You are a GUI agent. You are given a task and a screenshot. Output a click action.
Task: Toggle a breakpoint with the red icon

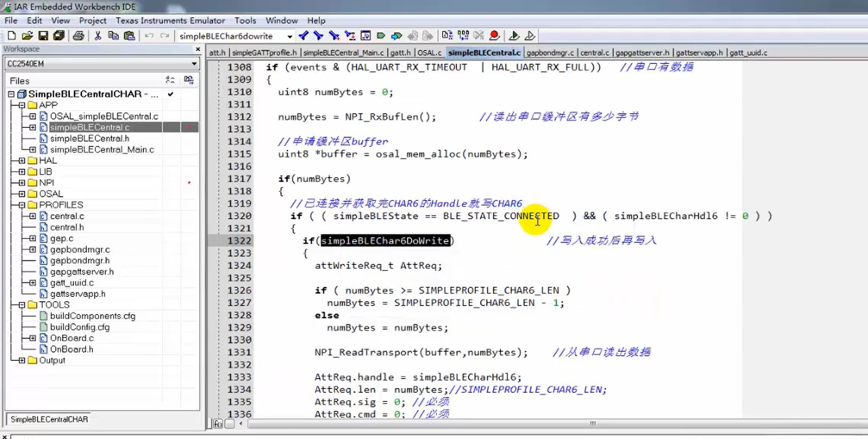point(494,36)
